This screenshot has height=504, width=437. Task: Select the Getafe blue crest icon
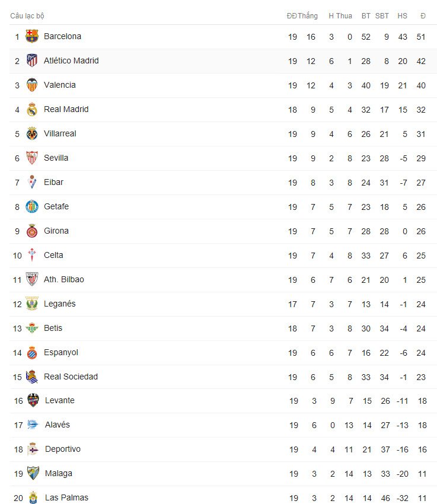32,206
